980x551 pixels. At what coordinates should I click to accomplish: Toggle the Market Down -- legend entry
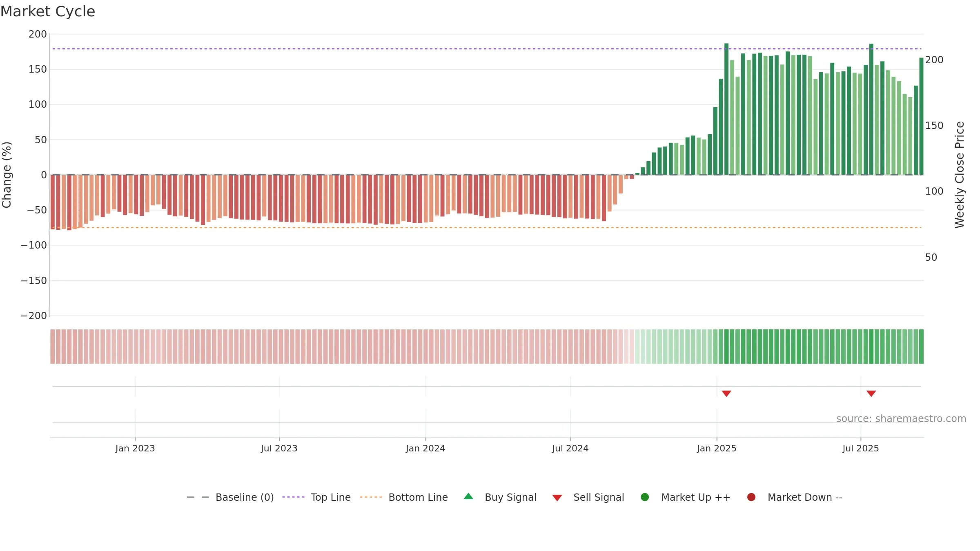tap(795, 497)
